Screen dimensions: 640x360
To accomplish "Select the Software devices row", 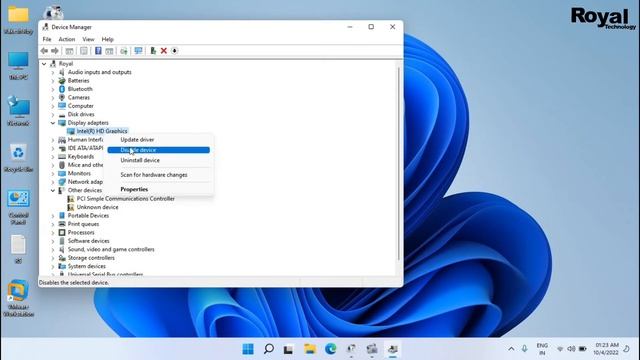I will click(x=88, y=241).
